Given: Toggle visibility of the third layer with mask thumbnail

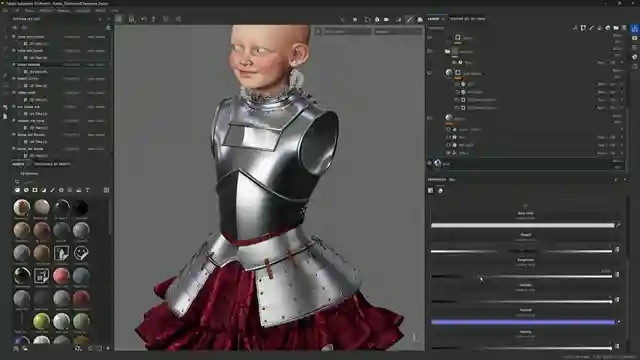Looking at the screenshot, I should (x=430, y=73).
